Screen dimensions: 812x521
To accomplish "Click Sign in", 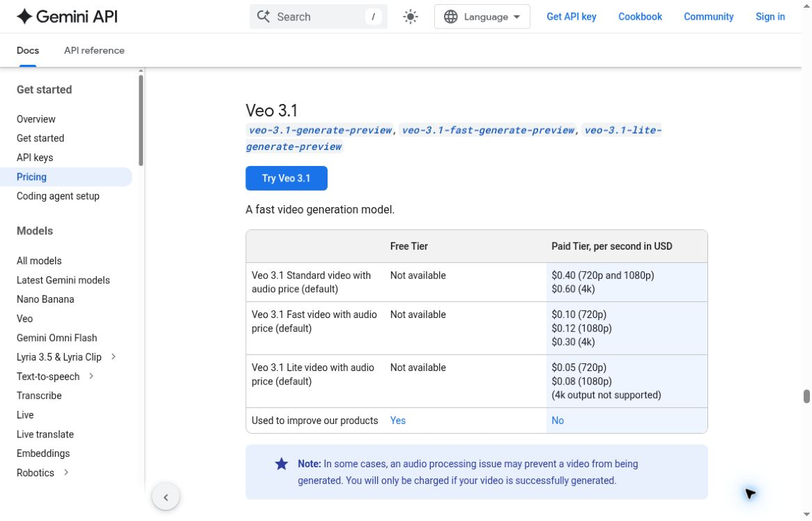I will click(770, 17).
